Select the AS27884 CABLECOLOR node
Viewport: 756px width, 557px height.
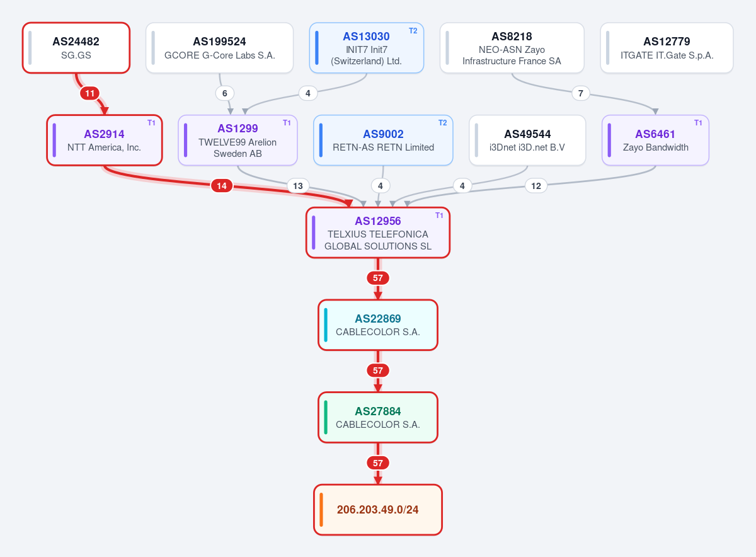point(378,418)
